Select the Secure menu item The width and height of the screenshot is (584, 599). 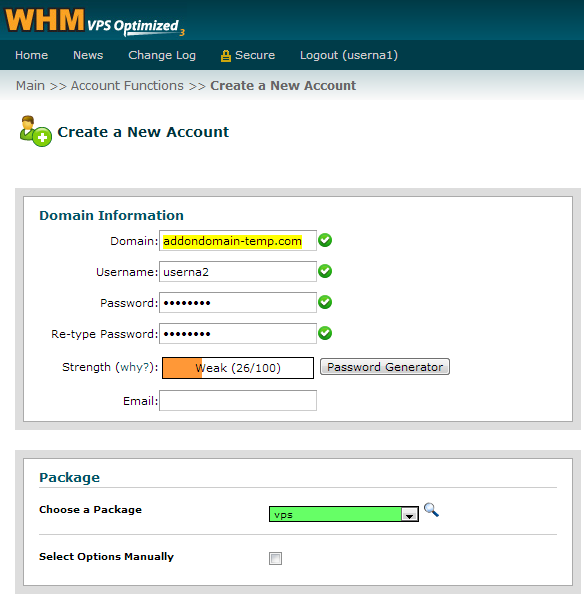[x=255, y=55]
